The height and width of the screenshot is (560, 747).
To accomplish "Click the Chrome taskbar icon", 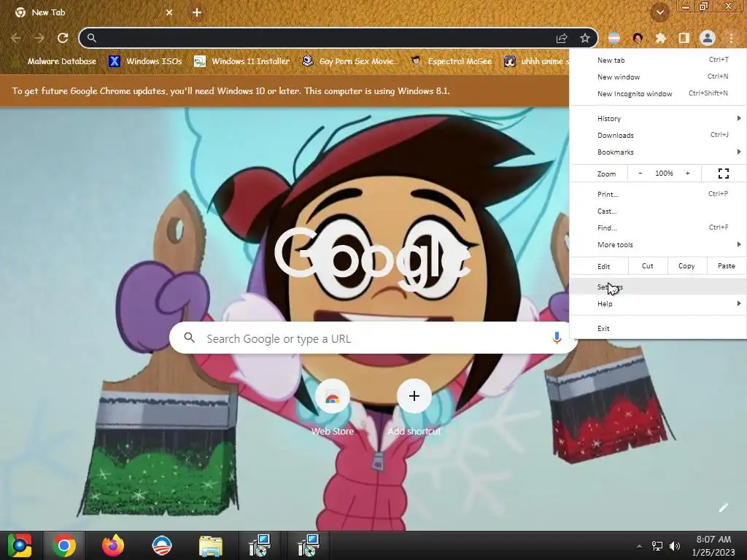I will [x=64, y=545].
